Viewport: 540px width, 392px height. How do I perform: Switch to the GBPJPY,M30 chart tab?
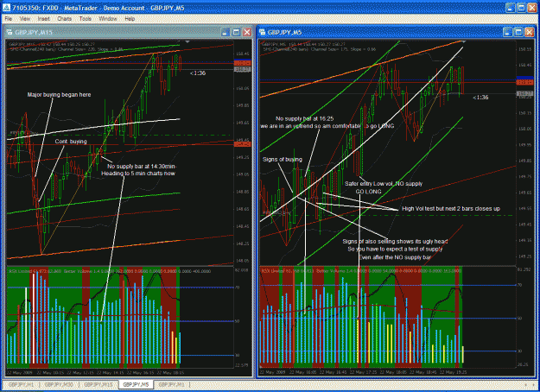point(59,384)
